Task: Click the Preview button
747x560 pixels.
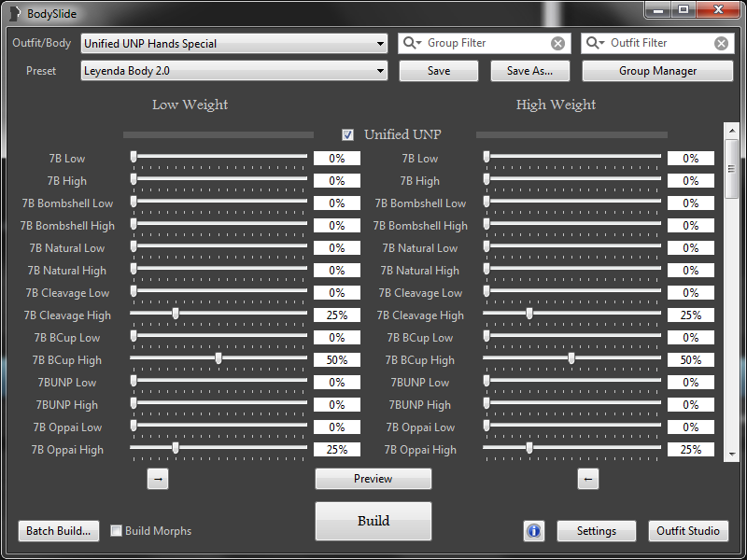Action: tap(373, 479)
